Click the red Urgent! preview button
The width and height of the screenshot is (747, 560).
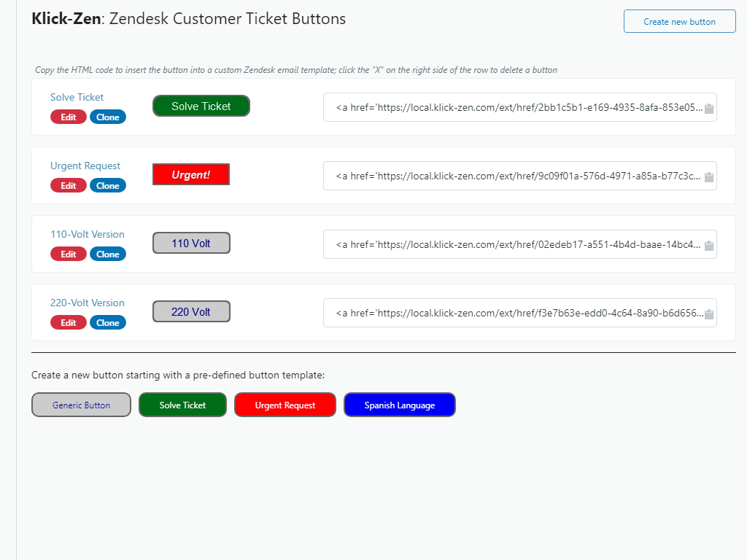tap(191, 175)
